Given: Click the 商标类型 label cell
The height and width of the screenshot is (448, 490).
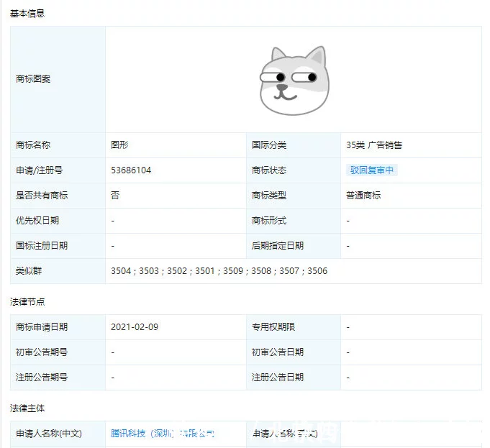Looking at the screenshot, I should click(294, 196).
